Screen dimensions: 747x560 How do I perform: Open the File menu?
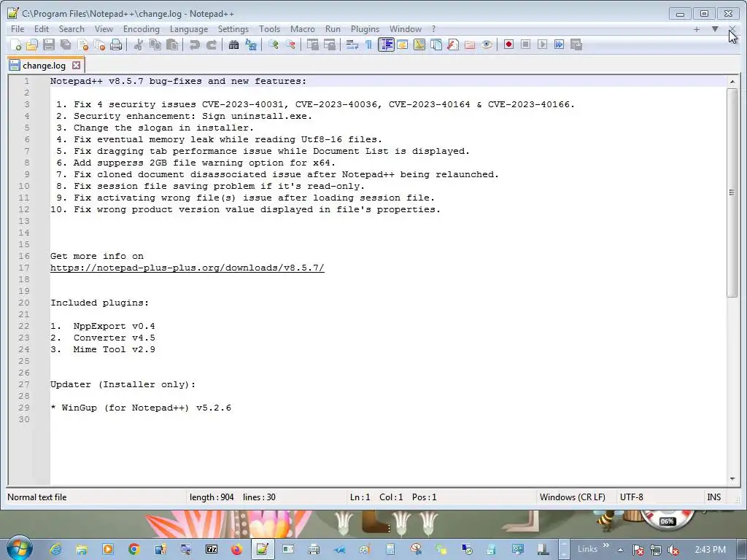(18, 29)
